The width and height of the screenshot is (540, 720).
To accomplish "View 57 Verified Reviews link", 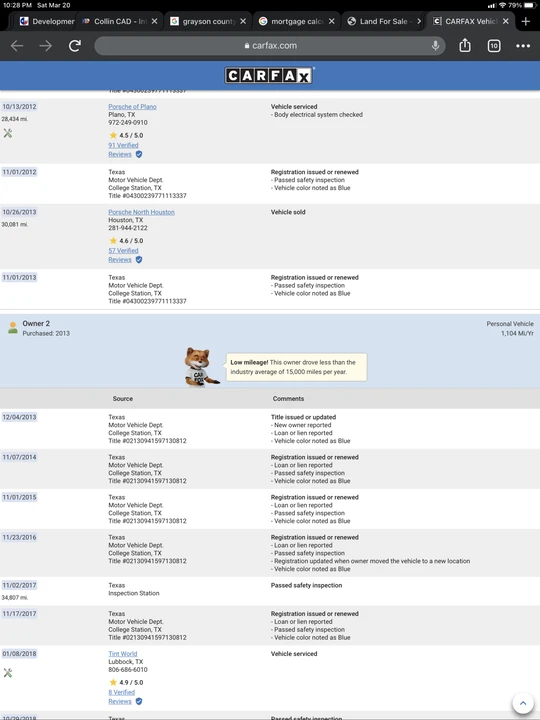I will 123,255.
